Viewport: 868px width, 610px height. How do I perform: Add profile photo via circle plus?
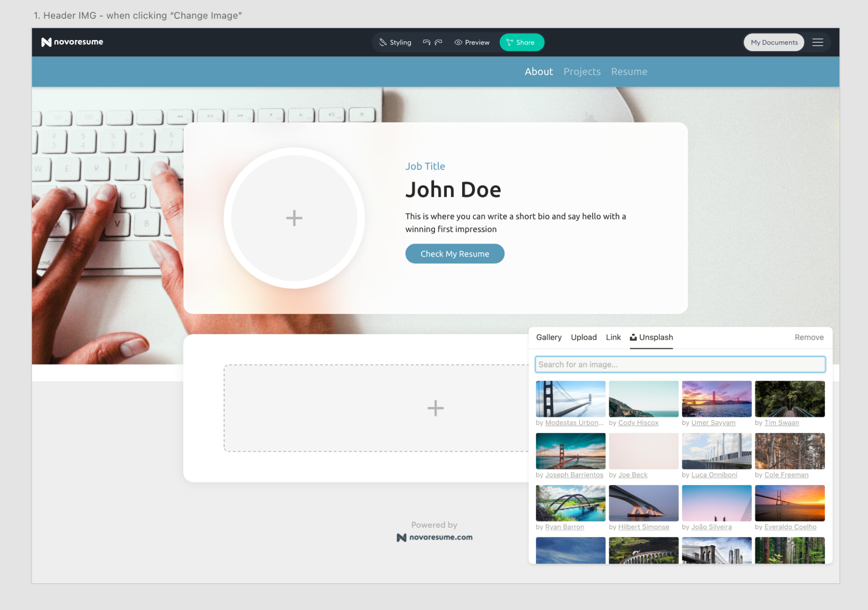pos(294,218)
